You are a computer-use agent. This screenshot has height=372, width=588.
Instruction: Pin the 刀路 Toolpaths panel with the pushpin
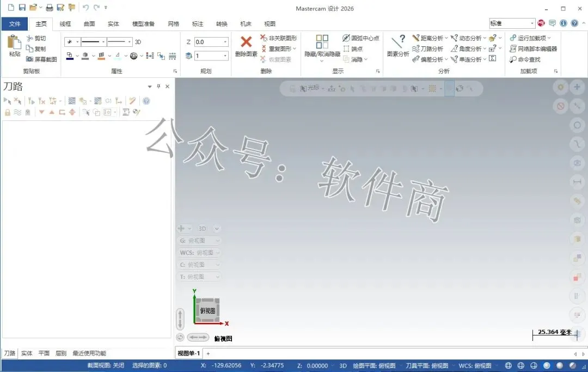(x=158, y=86)
